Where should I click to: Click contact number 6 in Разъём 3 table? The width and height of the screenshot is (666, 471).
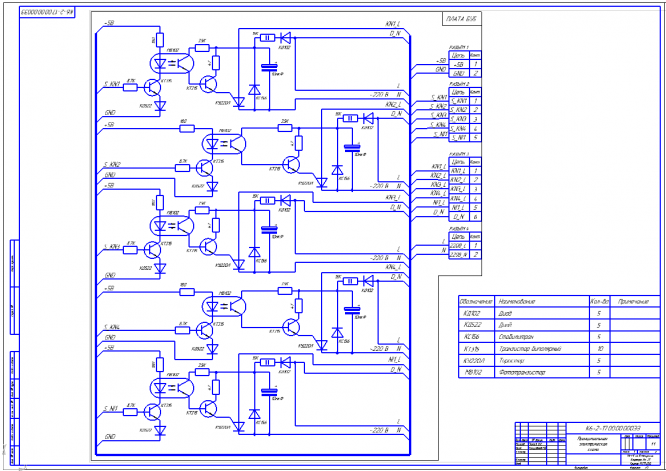pyautogui.click(x=475, y=217)
